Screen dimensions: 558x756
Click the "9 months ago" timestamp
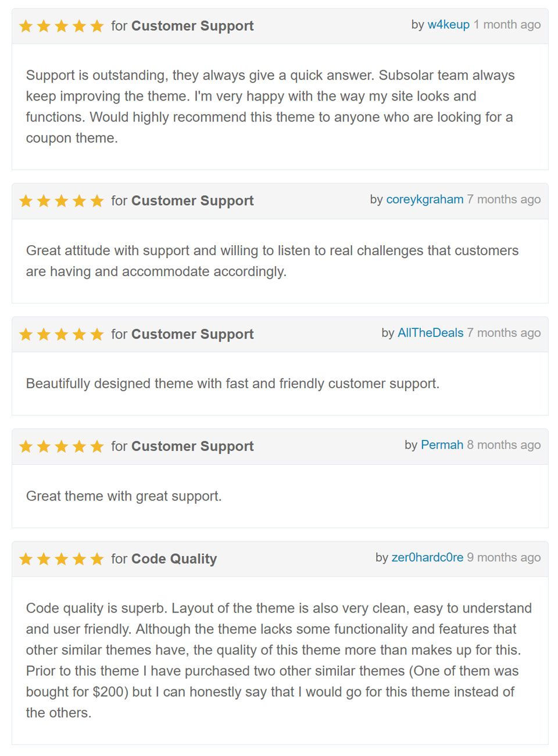(x=503, y=558)
